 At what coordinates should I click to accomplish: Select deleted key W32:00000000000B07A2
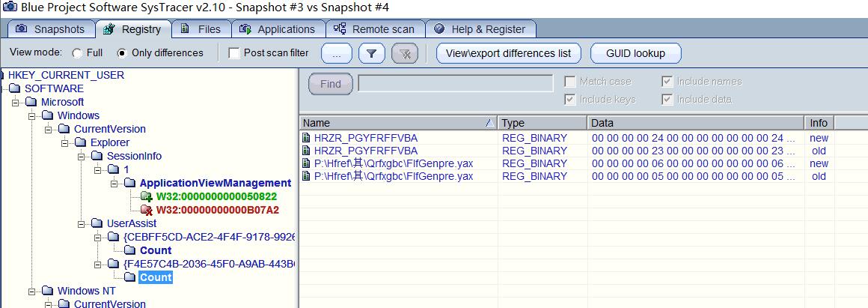coord(217,210)
